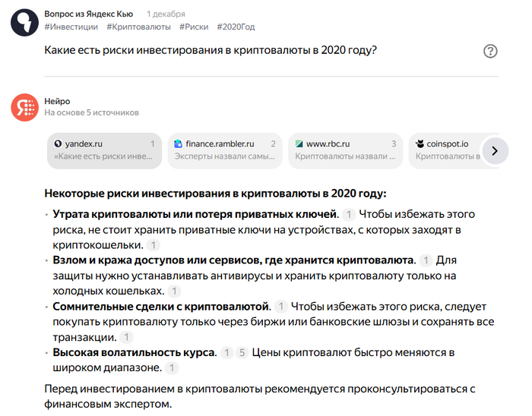Show more sources with the right chevron
Image resolution: width=532 pixels, height=416 pixels.
[495, 151]
